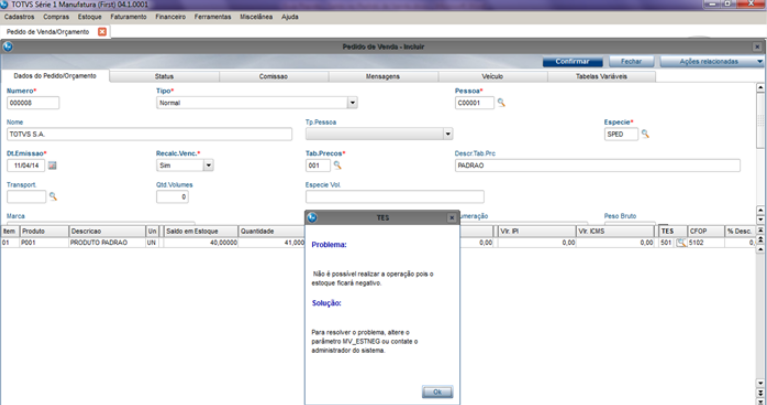Click the Especie Vol. input field
Screen dimensions: 767x405
(395, 197)
